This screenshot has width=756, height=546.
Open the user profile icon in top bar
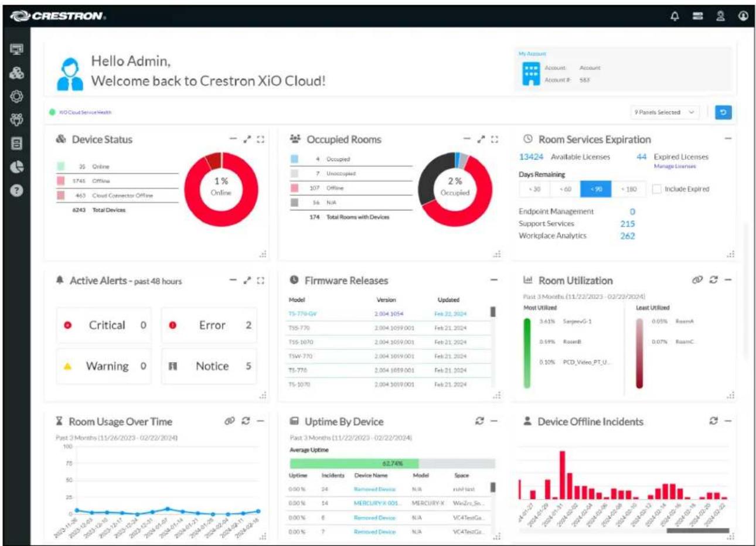(x=720, y=16)
